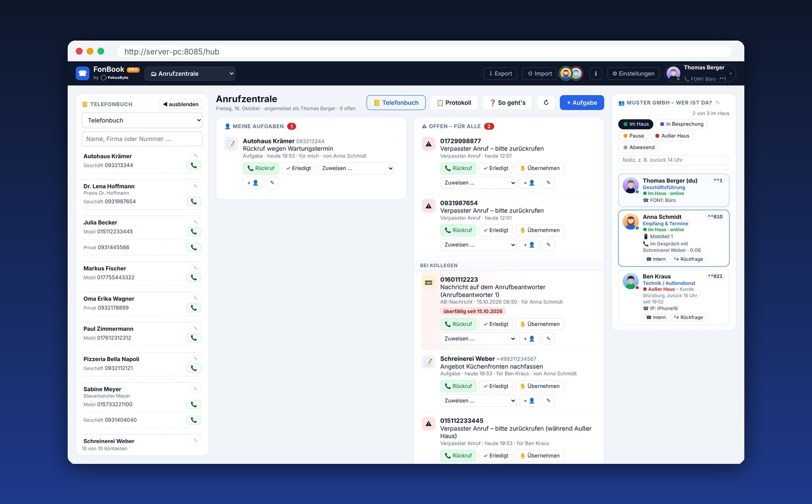The height and width of the screenshot is (504, 812).
Task: Click the refresh icon in the header
Action: pyautogui.click(x=546, y=102)
